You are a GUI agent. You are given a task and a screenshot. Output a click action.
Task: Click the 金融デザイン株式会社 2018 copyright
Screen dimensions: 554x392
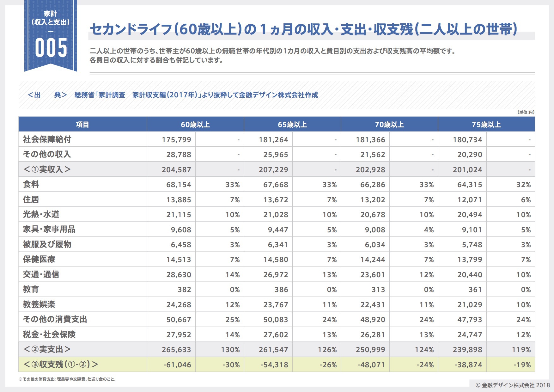pyautogui.click(x=512, y=385)
